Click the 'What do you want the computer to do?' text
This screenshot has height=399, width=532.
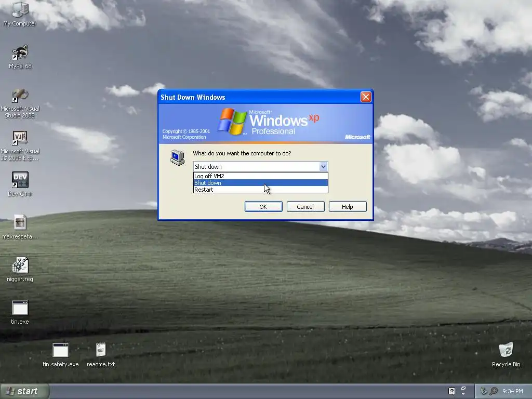(242, 153)
